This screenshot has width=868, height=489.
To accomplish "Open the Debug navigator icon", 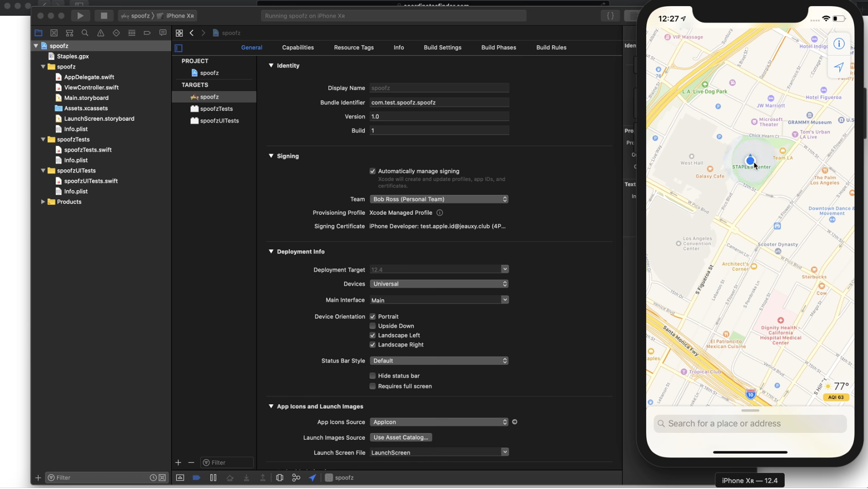I will 131,33.
